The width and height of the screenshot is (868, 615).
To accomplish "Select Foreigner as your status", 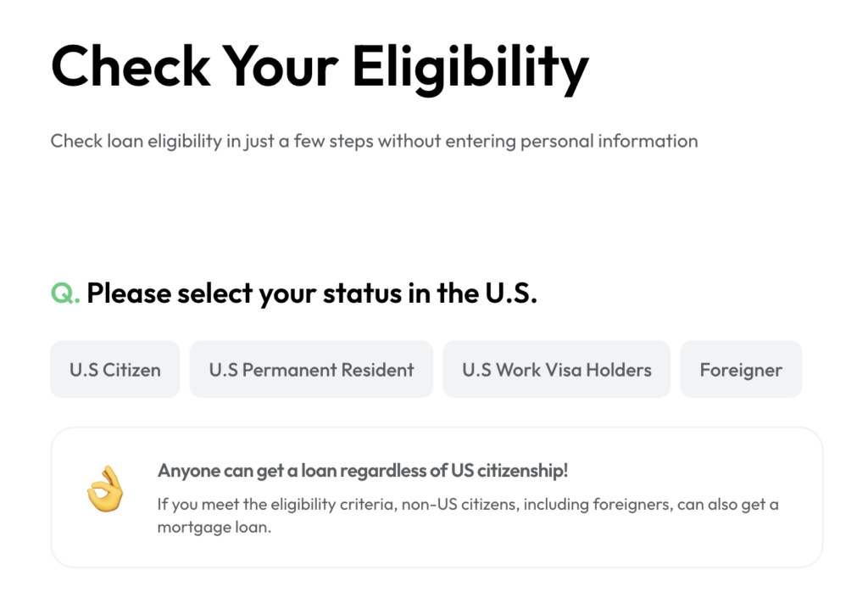I will pyautogui.click(x=741, y=369).
